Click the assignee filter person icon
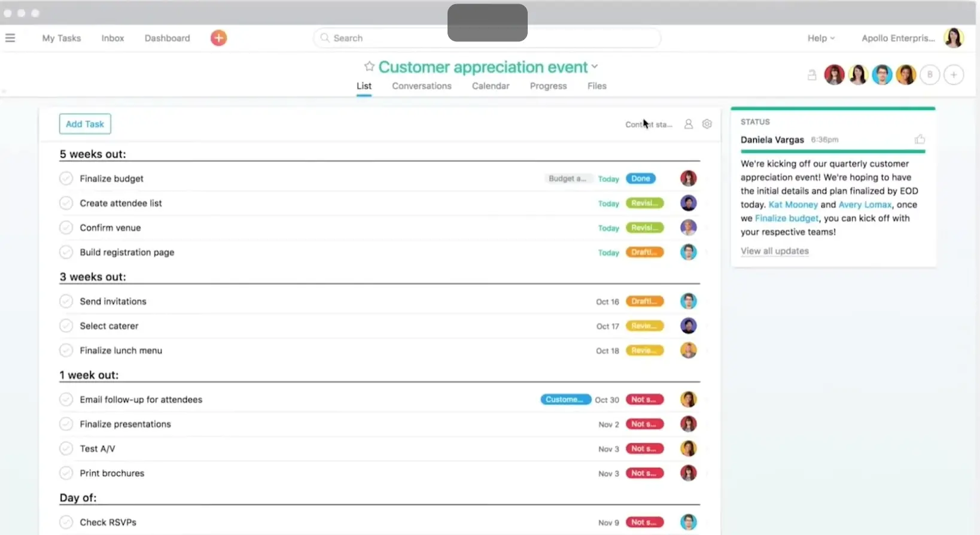Image resolution: width=980 pixels, height=535 pixels. (689, 124)
